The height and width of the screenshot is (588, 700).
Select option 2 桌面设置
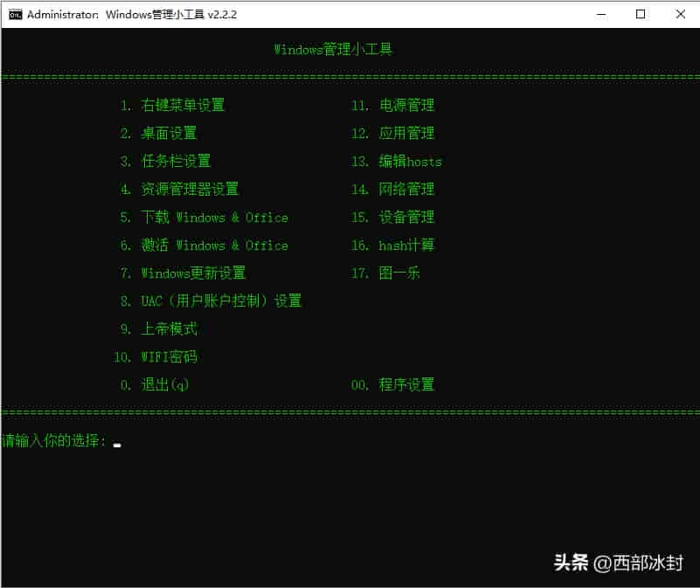tap(158, 133)
